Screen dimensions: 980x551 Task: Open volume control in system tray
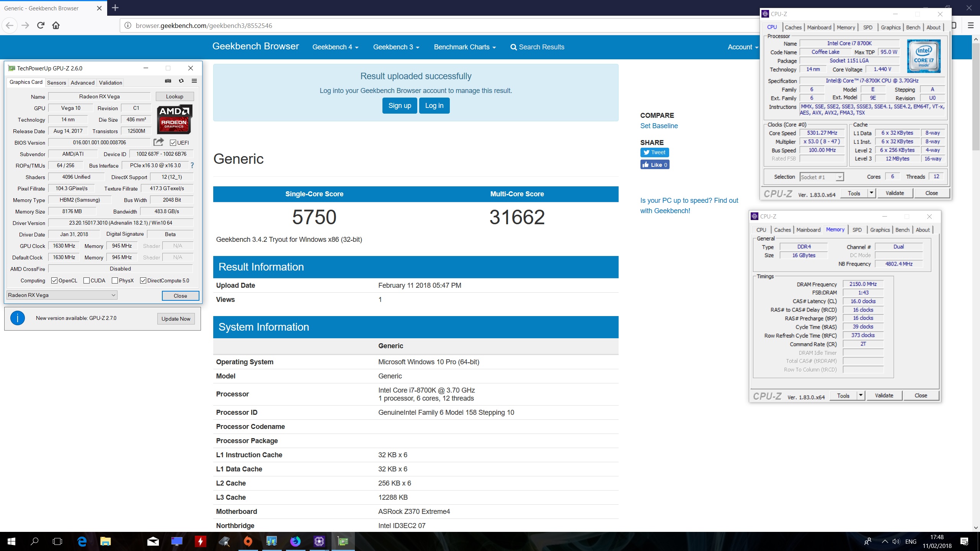point(896,541)
